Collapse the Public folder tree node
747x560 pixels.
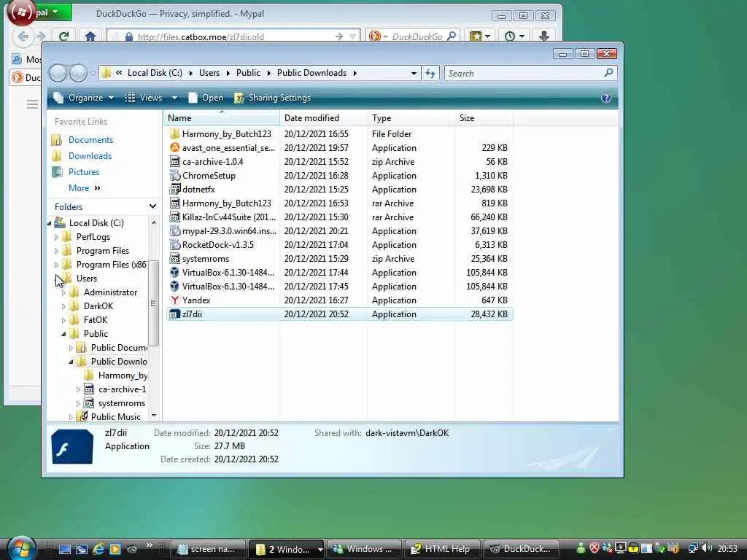pos(63,334)
